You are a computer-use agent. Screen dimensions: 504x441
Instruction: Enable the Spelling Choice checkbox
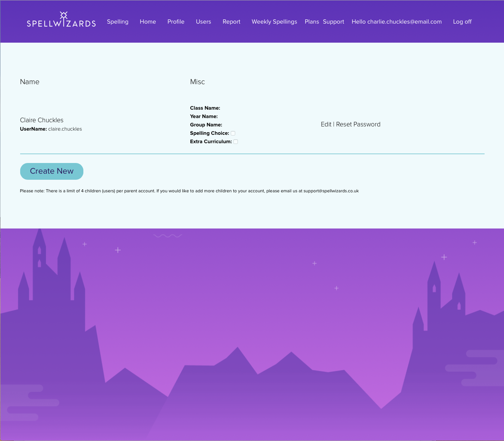pyautogui.click(x=233, y=133)
